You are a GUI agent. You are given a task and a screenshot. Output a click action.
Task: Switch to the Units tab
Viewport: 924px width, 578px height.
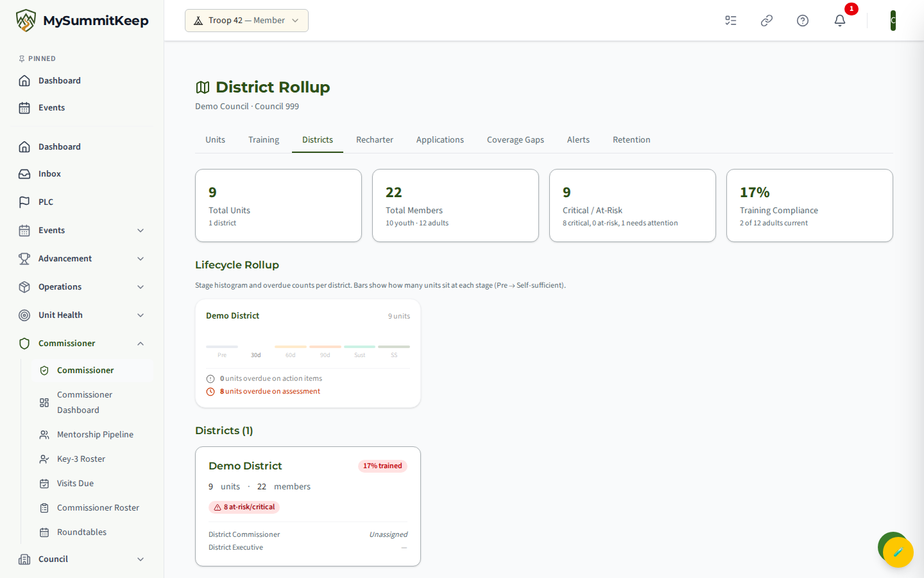215,140
